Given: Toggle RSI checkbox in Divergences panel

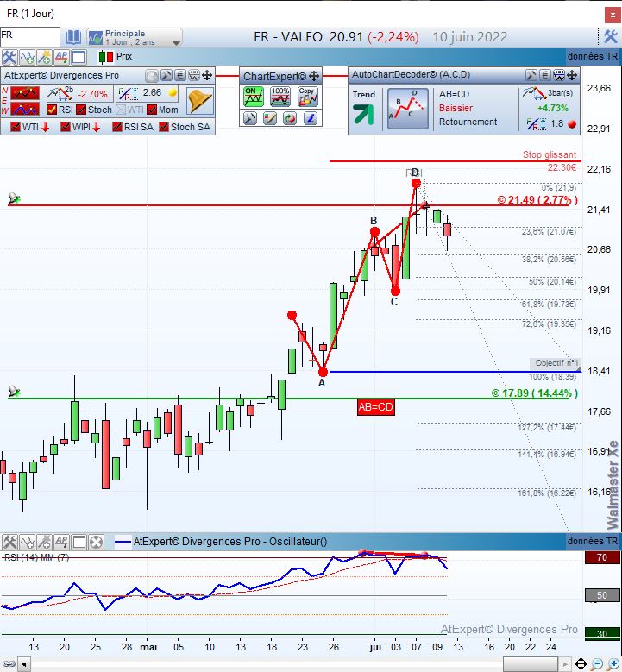Looking at the screenshot, I should pos(52,110).
